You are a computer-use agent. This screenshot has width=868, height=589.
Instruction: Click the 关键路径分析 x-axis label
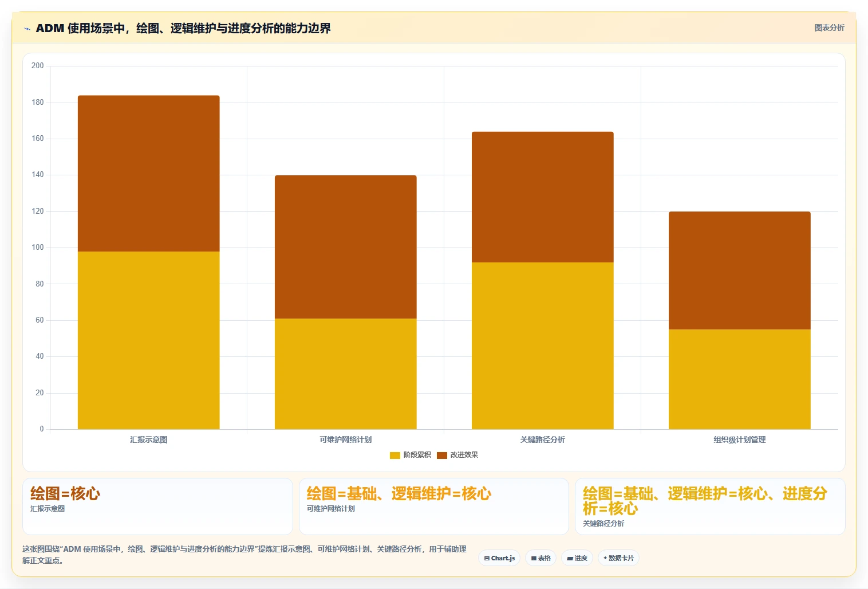click(x=543, y=439)
